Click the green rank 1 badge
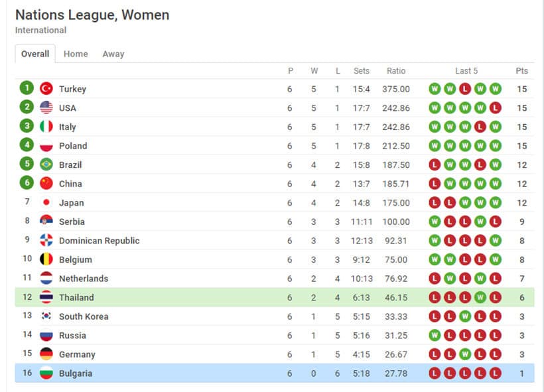 27,88
